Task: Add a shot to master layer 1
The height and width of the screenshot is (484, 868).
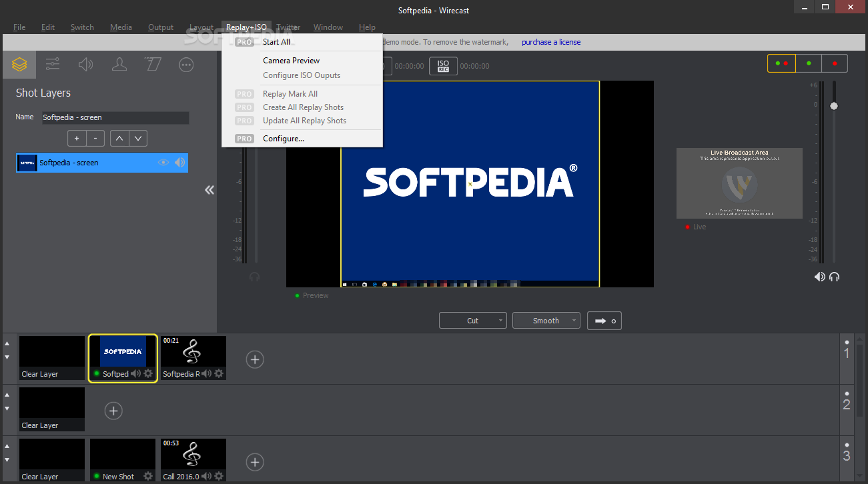Action: point(255,359)
